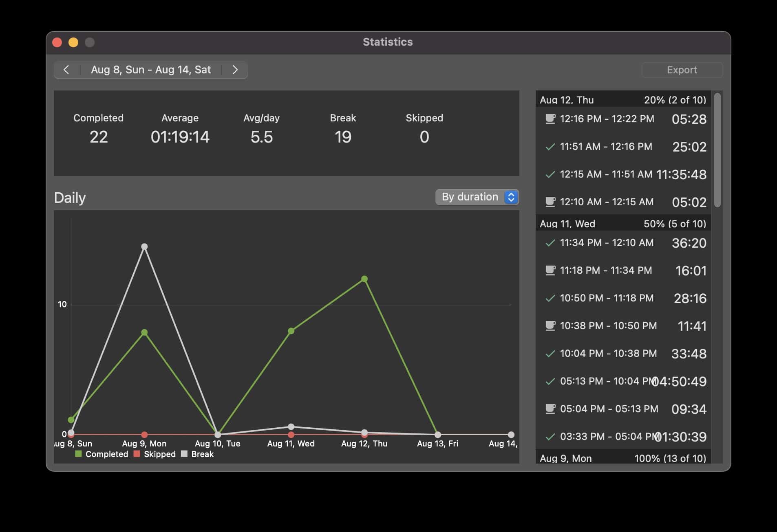Click the Average value 01:19:14
The height and width of the screenshot is (532, 777).
(180, 137)
